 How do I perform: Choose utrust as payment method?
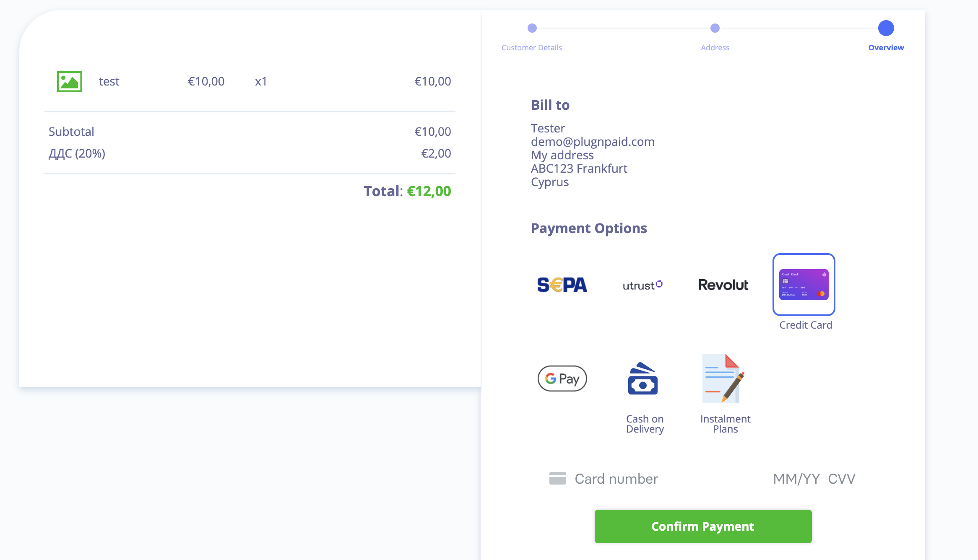pyautogui.click(x=642, y=285)
